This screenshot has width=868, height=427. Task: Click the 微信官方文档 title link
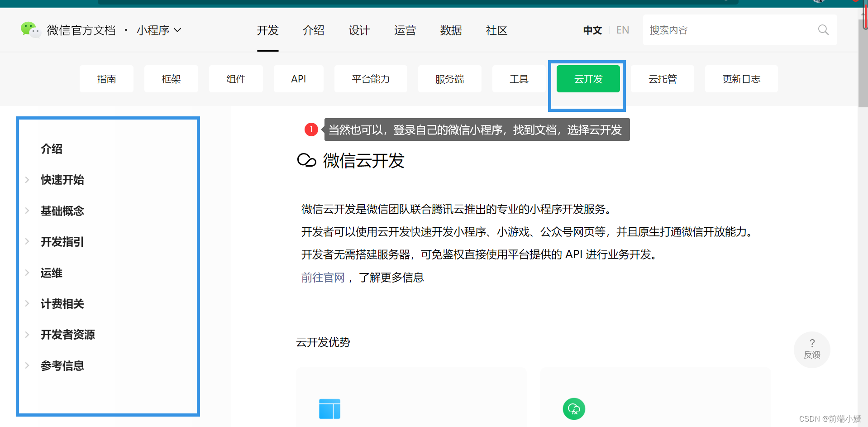[81, 30]
